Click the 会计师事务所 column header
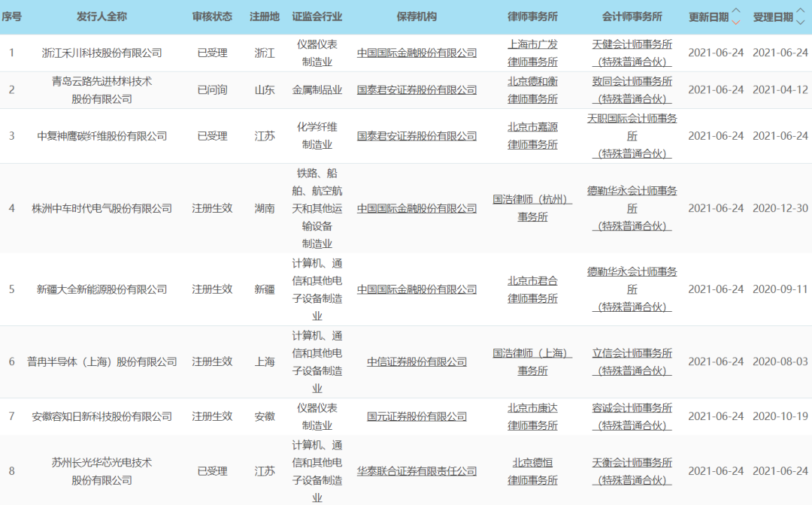 (632, 17)
